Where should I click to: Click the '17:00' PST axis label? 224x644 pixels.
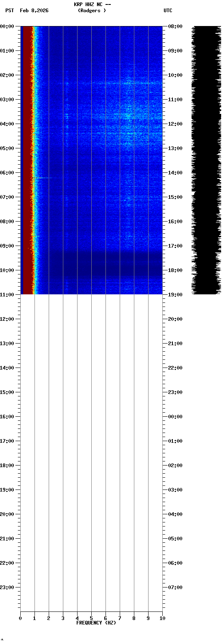[7, 441]
